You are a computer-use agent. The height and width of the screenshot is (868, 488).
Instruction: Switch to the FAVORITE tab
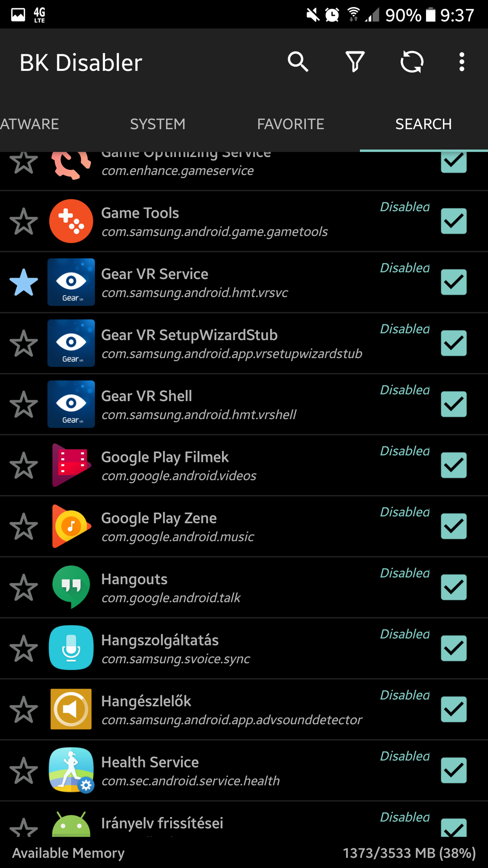click(291, 124)
